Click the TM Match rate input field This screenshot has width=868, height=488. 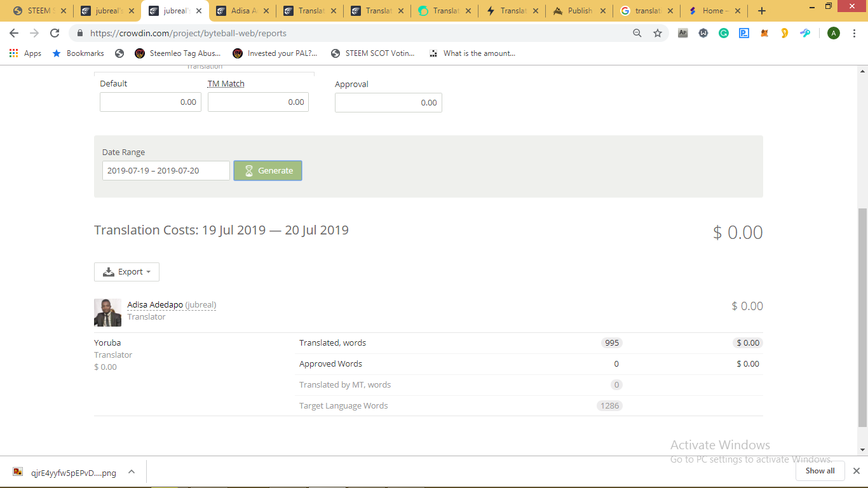(258, 102)
